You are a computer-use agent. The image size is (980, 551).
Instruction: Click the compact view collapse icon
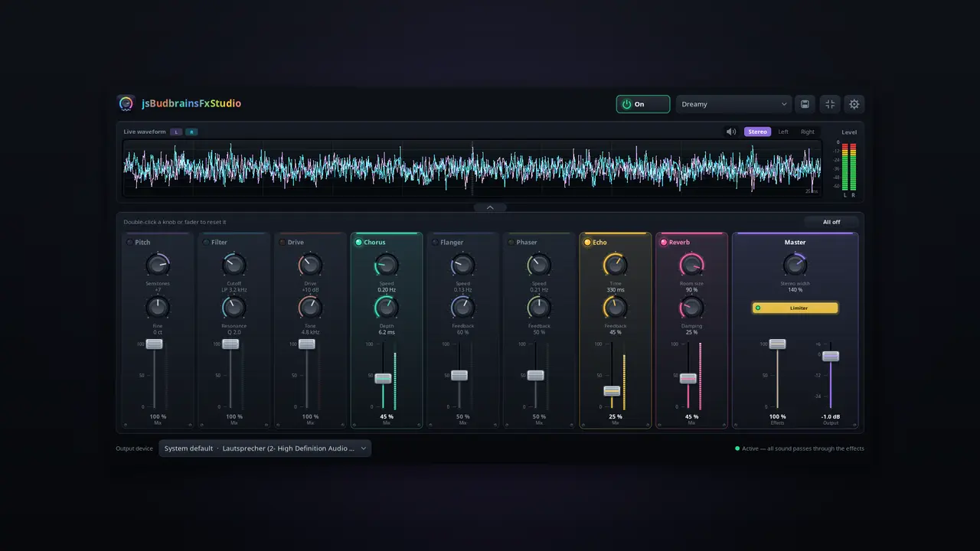click(x=830, y=104)
